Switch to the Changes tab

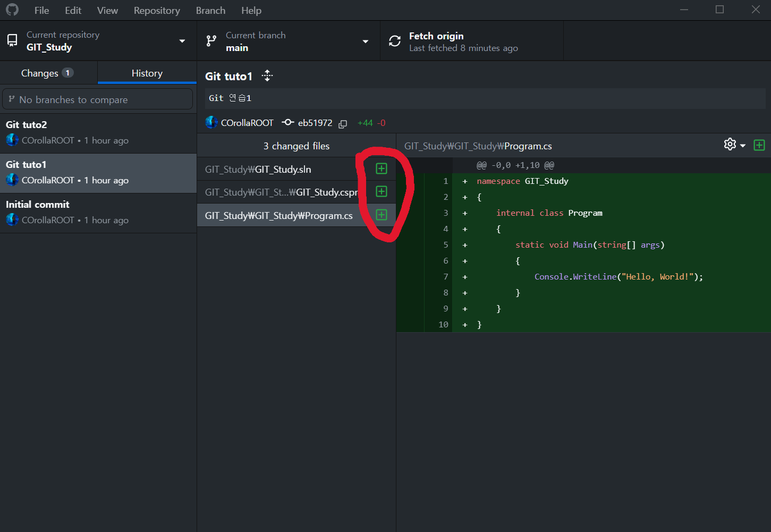pyautogui.click(x=48, y=73)
